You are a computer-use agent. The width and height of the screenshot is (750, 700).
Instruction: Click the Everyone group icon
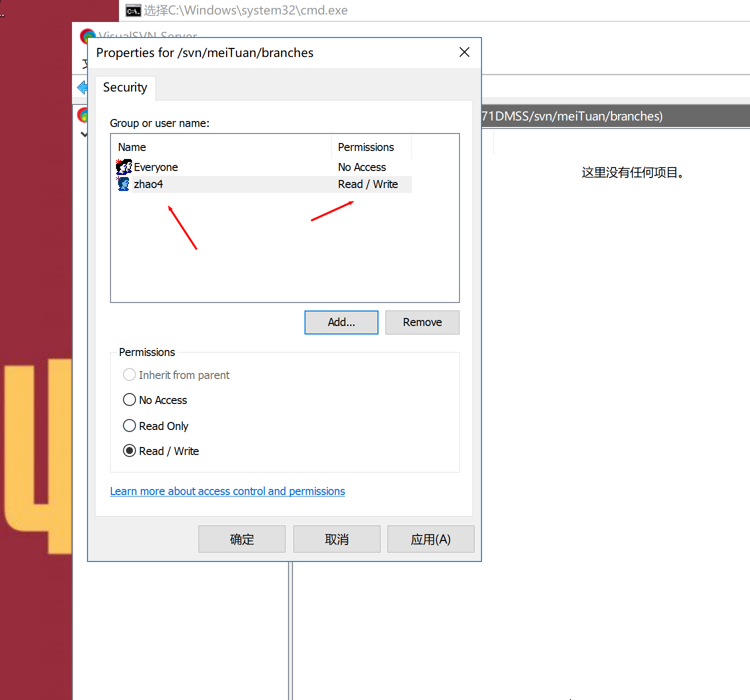pos(123,166)
